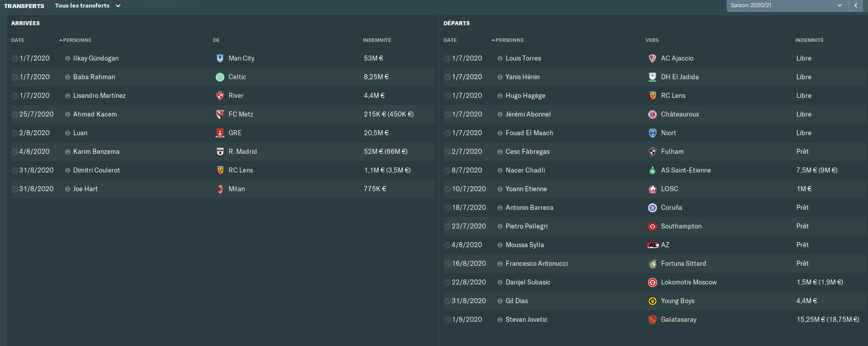
Task: Open Luan player profile
Action: (80, 133)
